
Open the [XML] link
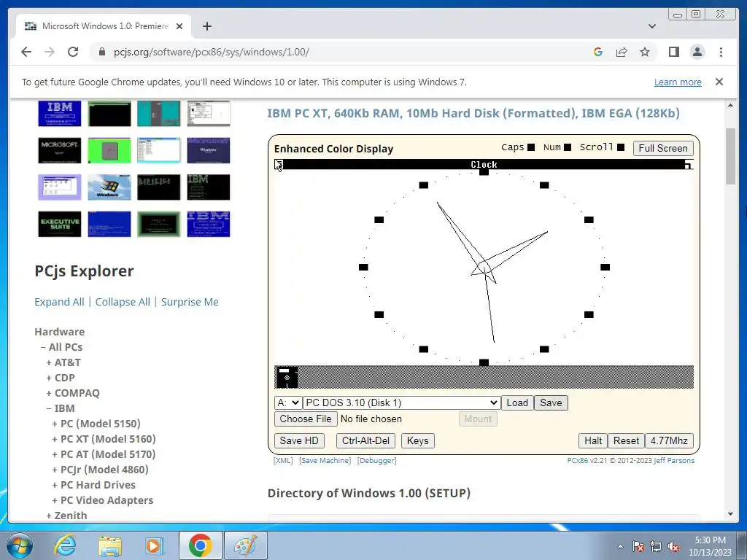(283, 461)
